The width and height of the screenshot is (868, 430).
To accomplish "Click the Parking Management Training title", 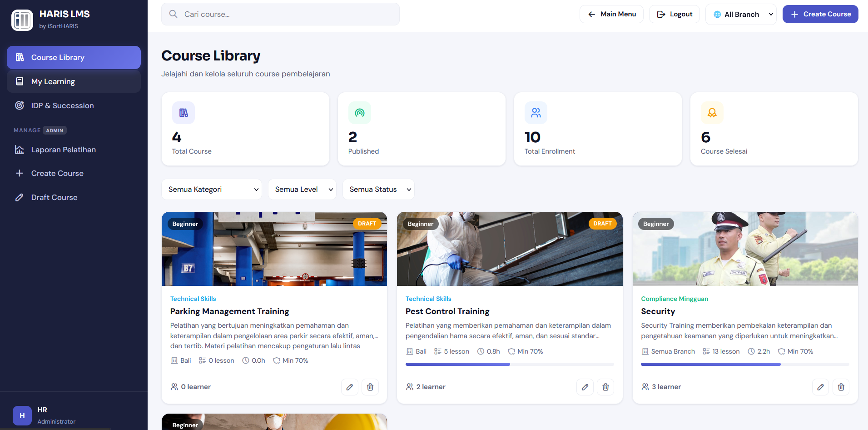I will pos(230,311).
